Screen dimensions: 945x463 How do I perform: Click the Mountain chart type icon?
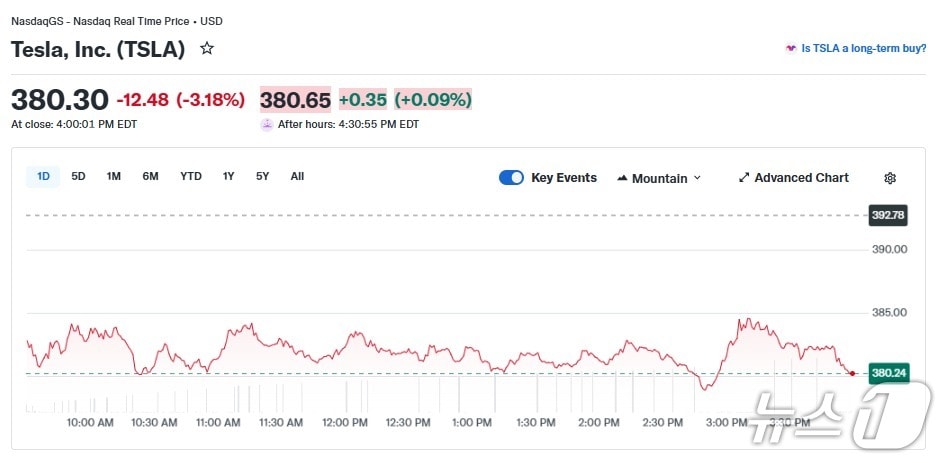click(x=622, y=178)
